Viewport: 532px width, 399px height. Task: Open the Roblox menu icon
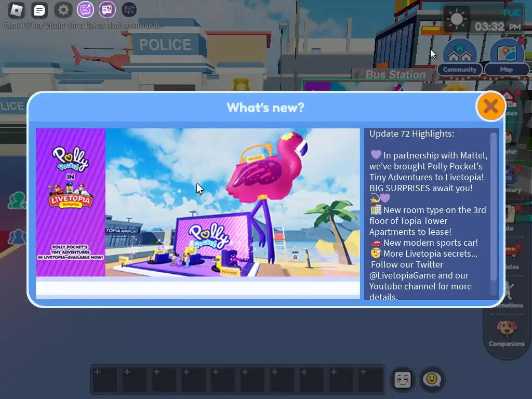pos(16,10)
